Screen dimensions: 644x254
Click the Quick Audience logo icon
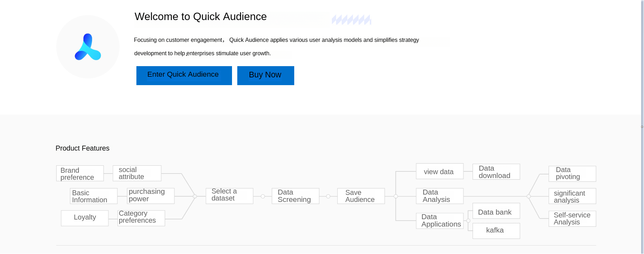click(x=88, y=47)
